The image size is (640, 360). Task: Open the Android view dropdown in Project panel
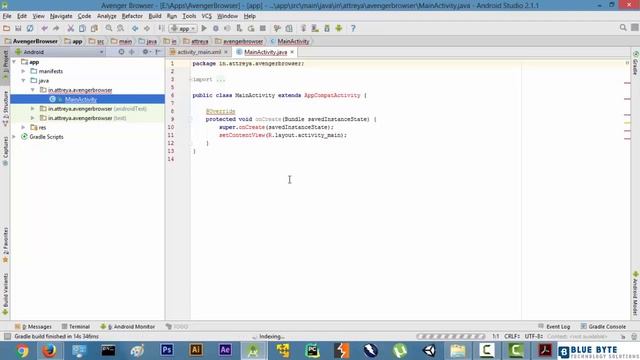coord(59,52)
